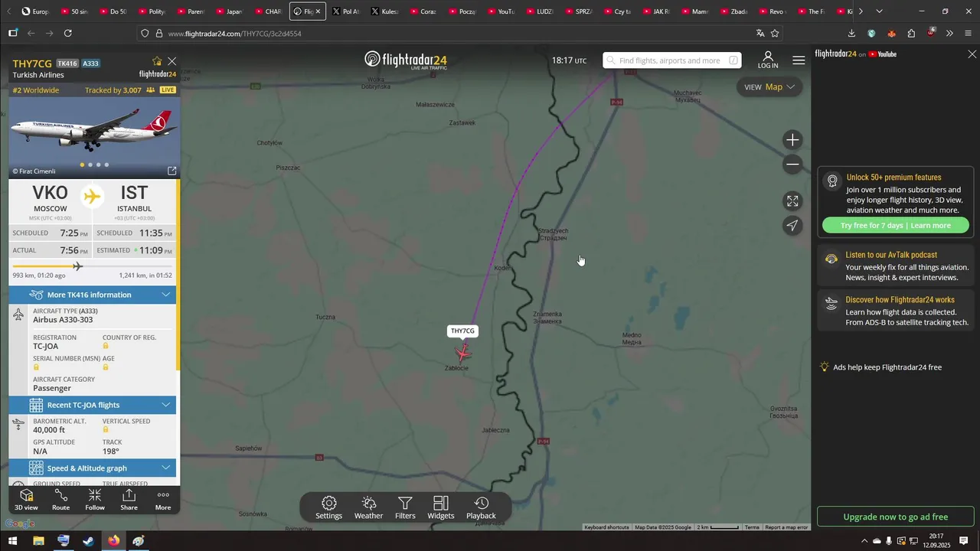Switch to the Pol At X browser tab
Screen dimensions: 980x551
click(345, 11)
